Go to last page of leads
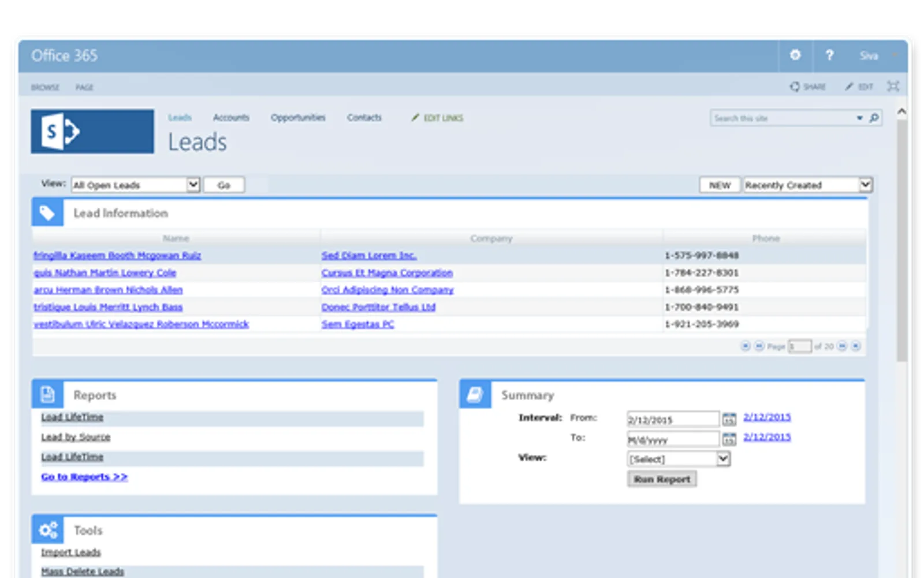Image resolution: width=924 pixels, height=578 pixels. click(x=856, y=346)
